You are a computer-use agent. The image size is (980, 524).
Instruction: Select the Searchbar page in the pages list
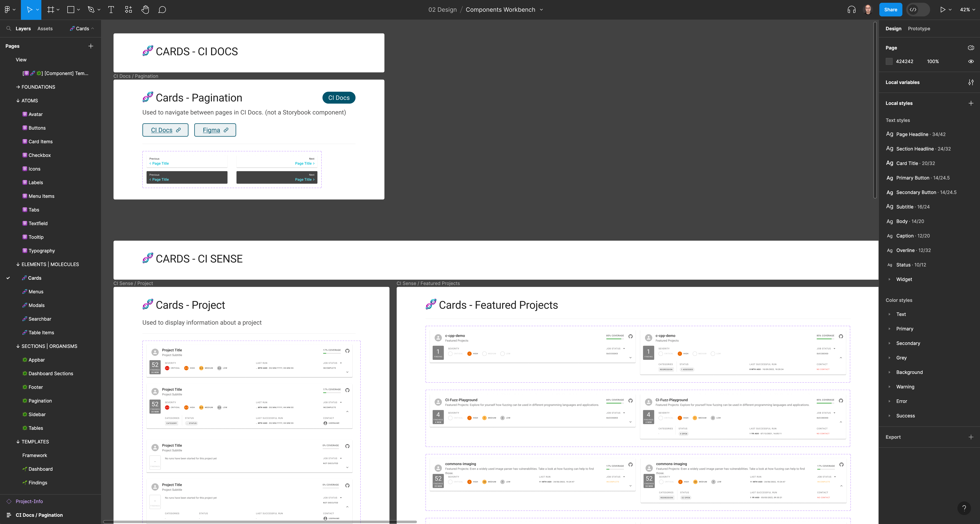[40, 319]
